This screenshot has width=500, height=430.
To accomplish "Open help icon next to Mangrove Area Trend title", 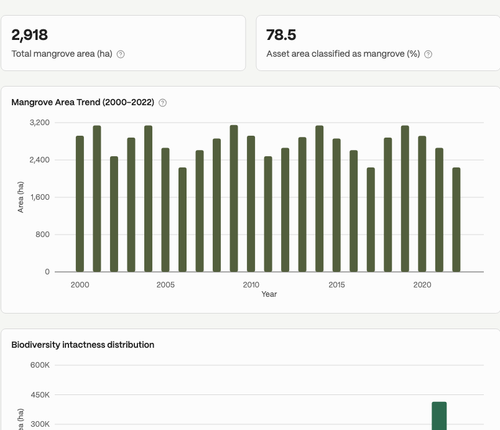I will (x=163, y=103).
